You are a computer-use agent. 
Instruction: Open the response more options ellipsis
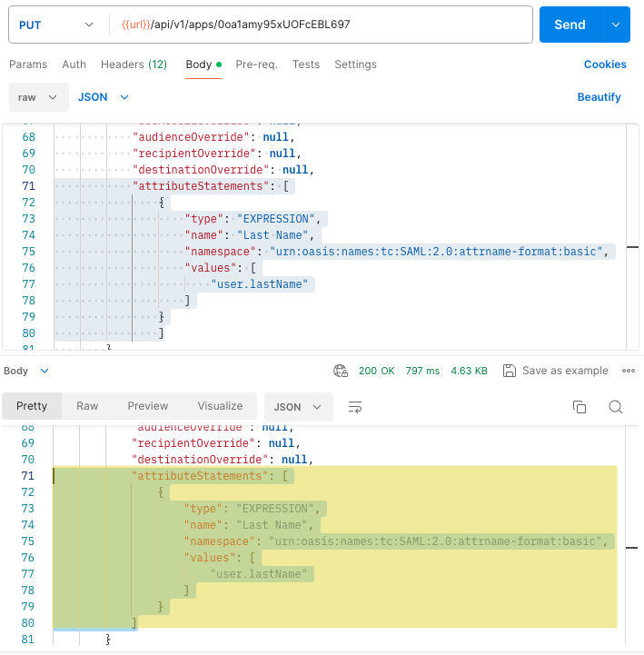(x=628, y=371)
